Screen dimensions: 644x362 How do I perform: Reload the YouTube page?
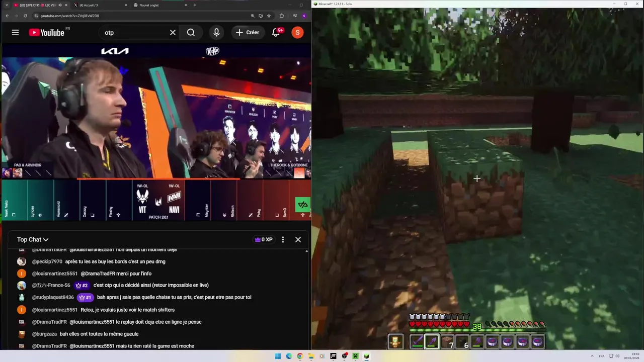pyautogui.click(x=25, y=16)
